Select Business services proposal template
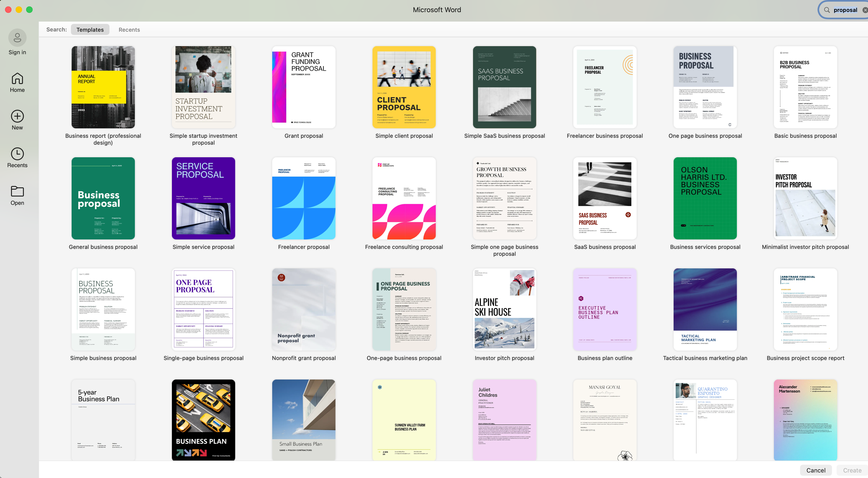The width and height of the screenshot is (868, 478). pyautogui.click(x=705, y=199)
